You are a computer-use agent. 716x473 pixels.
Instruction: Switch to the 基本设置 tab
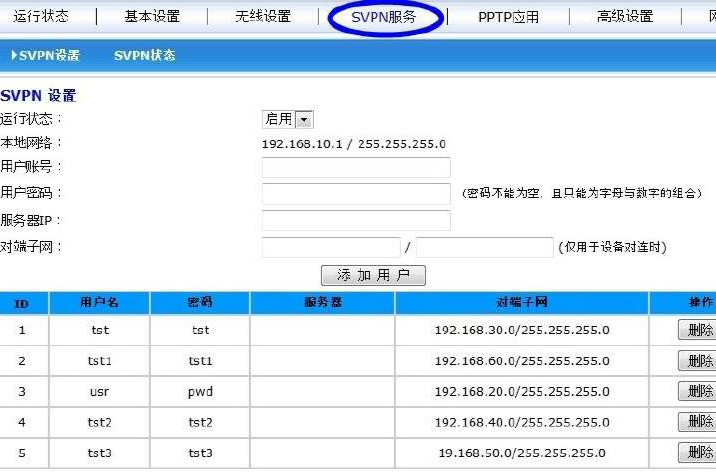coord(152,16)
